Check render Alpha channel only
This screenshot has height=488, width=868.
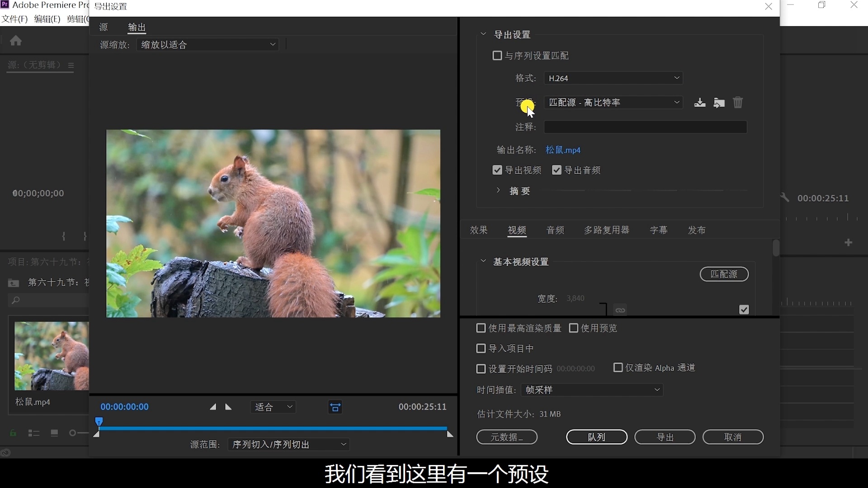coord(618,367)
